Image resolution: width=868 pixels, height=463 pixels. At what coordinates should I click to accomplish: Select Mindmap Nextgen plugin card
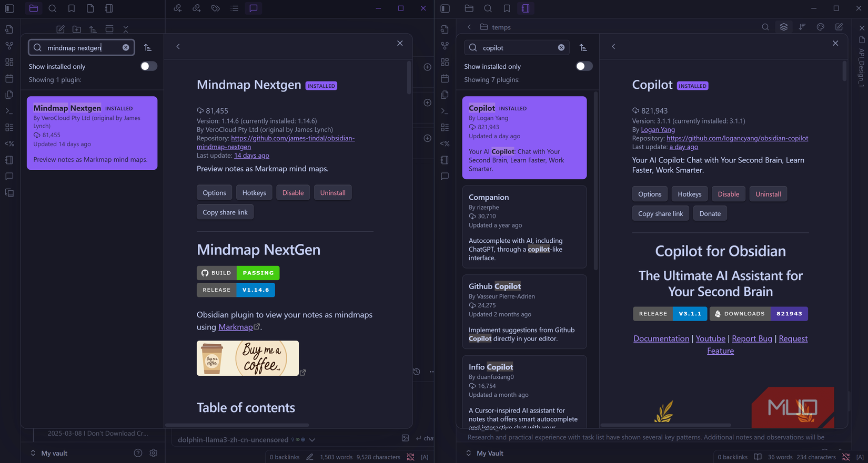(x=92, y=133)
